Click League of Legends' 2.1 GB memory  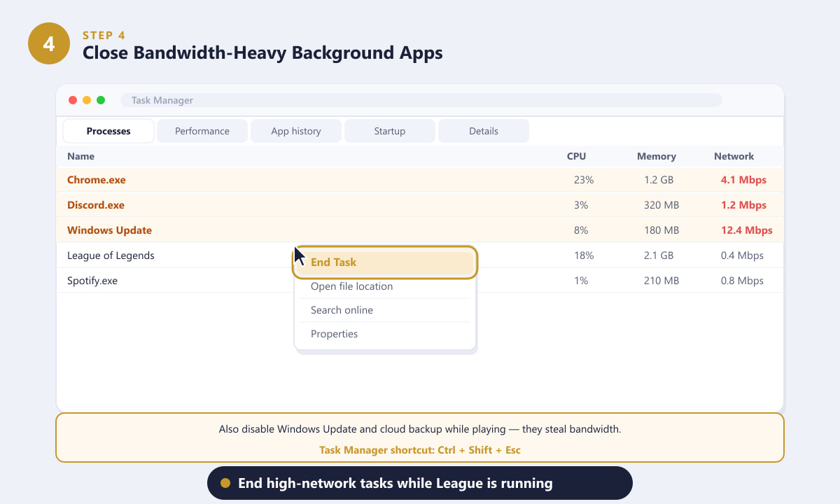click(659, 255)
